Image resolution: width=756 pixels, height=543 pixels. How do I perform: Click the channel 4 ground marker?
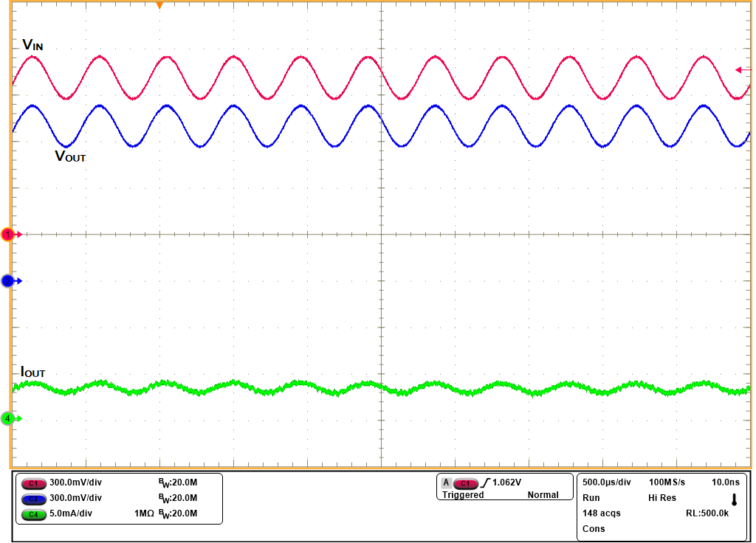click(x=9, y=418)
